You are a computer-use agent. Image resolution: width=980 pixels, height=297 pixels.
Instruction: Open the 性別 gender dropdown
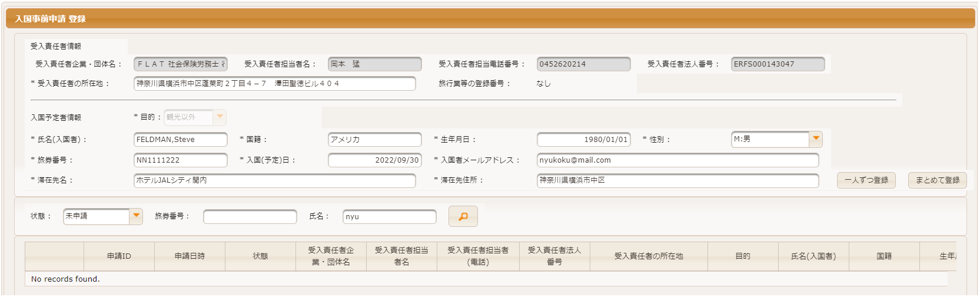[x=815, y=139]
